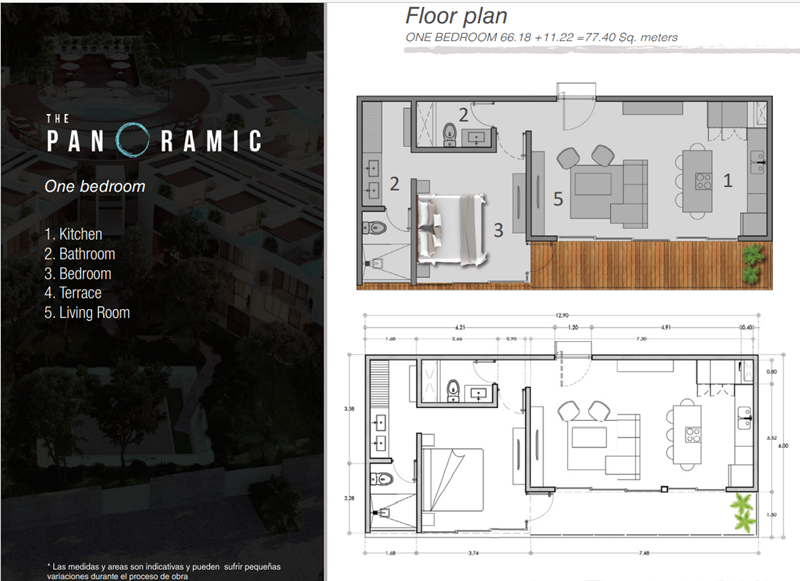The height and width of the screenshot is (581, 800).
Task: Click the "4. Terrace" legend entry
Action: click(x=72, y=293)
